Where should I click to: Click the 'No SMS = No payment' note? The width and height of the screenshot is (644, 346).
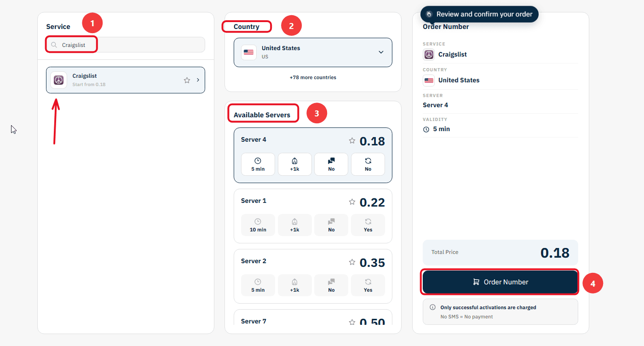[466, 317]
